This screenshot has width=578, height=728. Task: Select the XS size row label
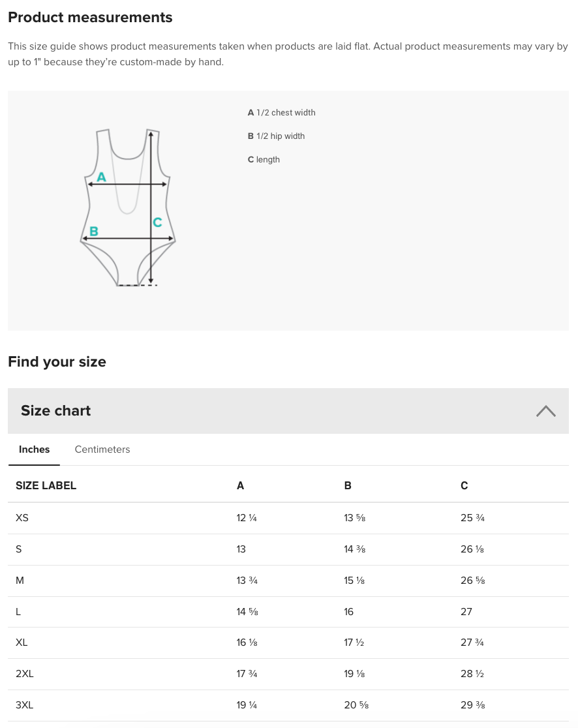pyautogui.click(x=22, y=518)
